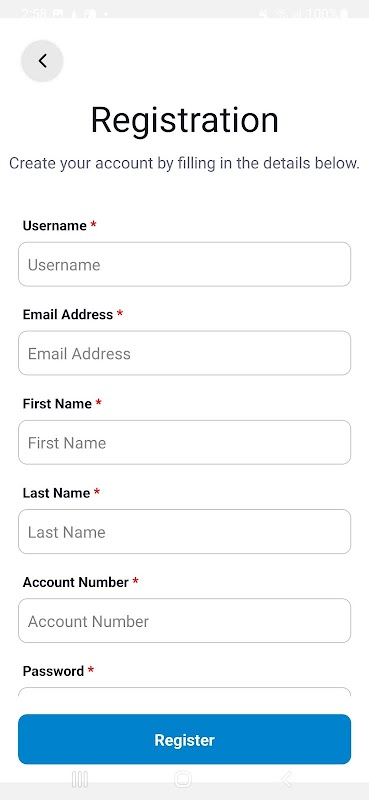Focus the Username input field
This screenshot has width=369, height=800.
coord(184,264)
